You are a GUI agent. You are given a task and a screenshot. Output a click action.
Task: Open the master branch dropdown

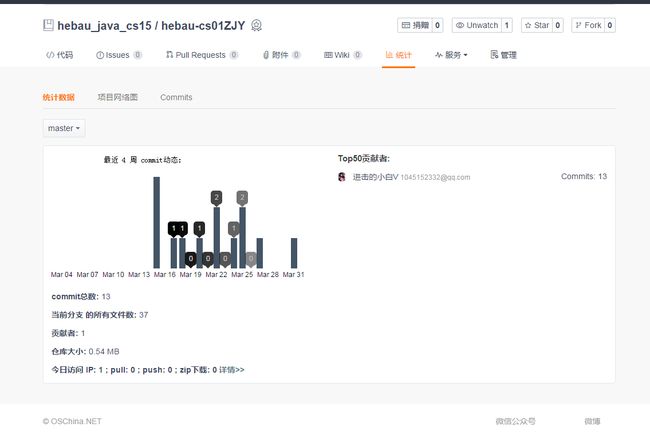click(x=64, y=128)
